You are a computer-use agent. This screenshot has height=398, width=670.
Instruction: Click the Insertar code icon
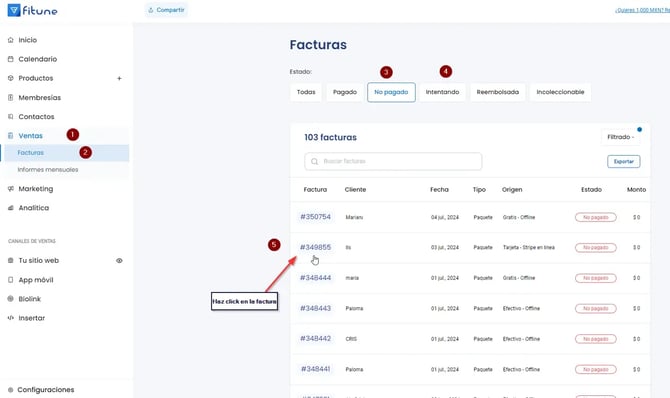[x=11, y=318]
